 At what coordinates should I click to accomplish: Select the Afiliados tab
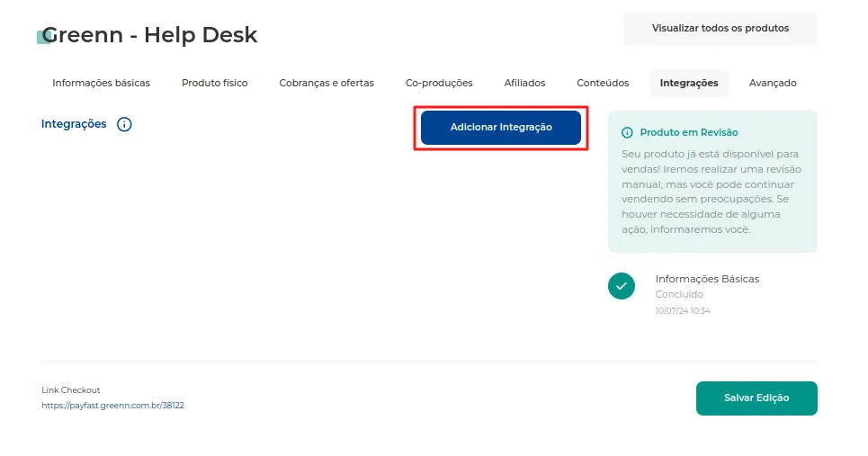pyautogui.click(x=524, y=83)
